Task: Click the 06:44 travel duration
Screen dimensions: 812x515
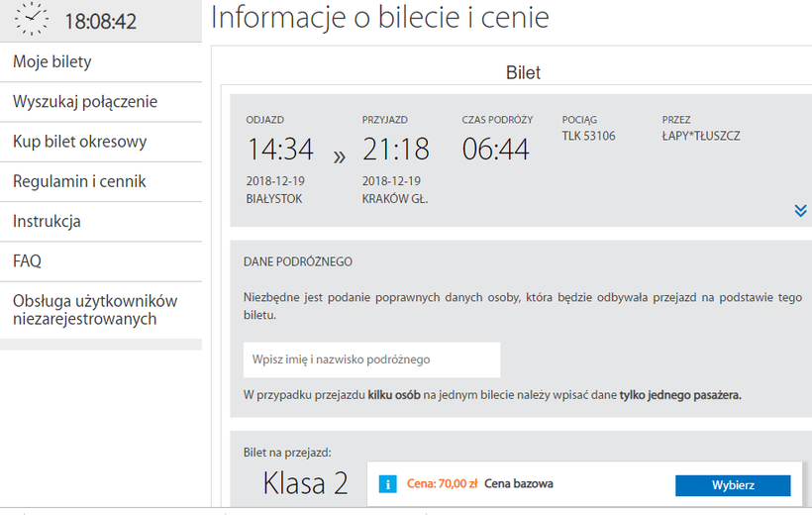Action: pyautogui.click(x=496, y=150)
